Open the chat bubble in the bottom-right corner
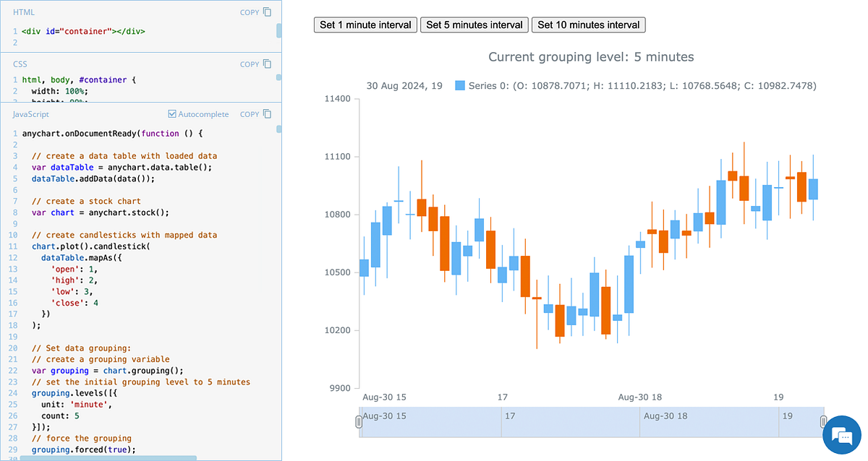Image resolution: width=868 pixels, height=461 pixels. [841, 435]
